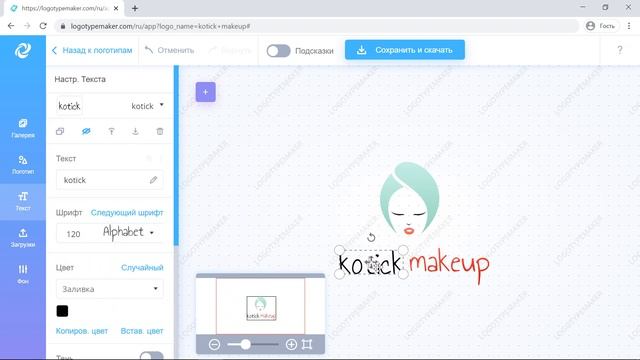
Task: Zoom in with the plus icon
Action: pyautogui.click(x=291, y=344)
